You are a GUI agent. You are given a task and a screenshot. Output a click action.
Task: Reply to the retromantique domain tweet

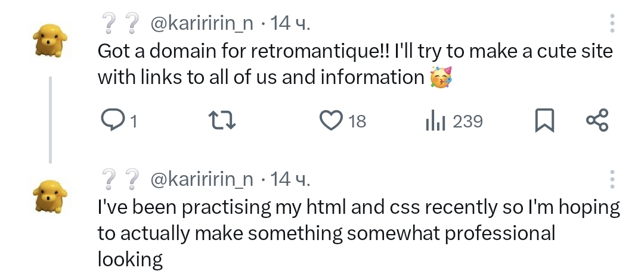coord(118,121)
